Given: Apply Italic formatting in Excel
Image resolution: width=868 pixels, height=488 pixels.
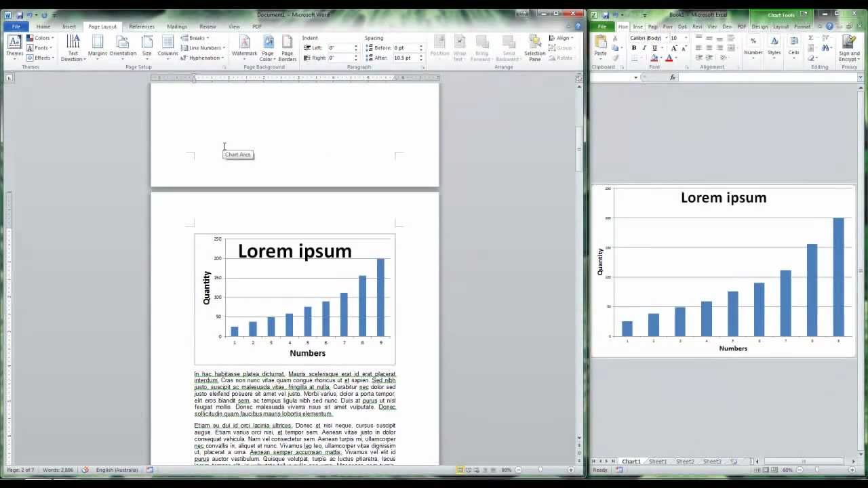Looking at the screenshot, I should coord(644,48).
